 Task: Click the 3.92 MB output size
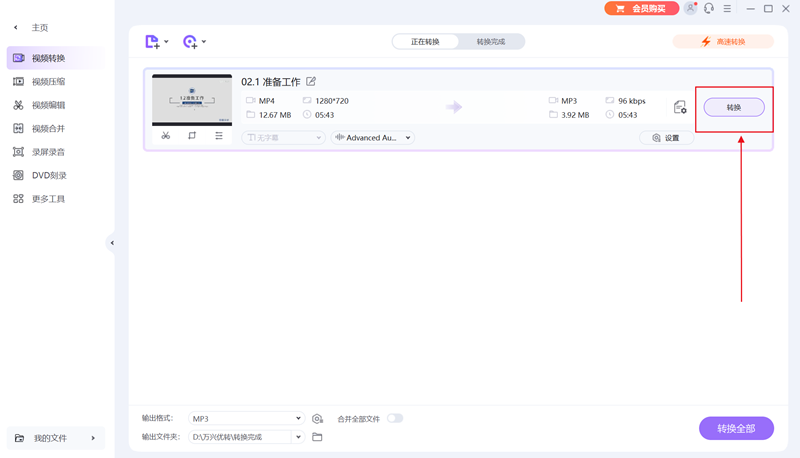click(x=575, y=115)
